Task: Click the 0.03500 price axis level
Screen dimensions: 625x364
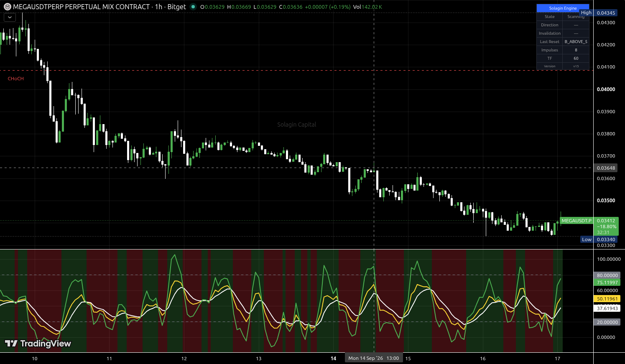Action: pyautogui.click(x=606, y=201)
